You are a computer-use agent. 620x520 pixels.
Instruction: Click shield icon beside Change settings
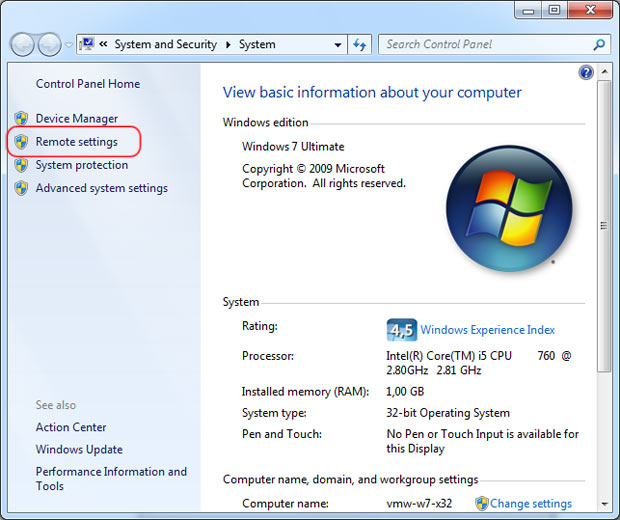pos(482,503)
